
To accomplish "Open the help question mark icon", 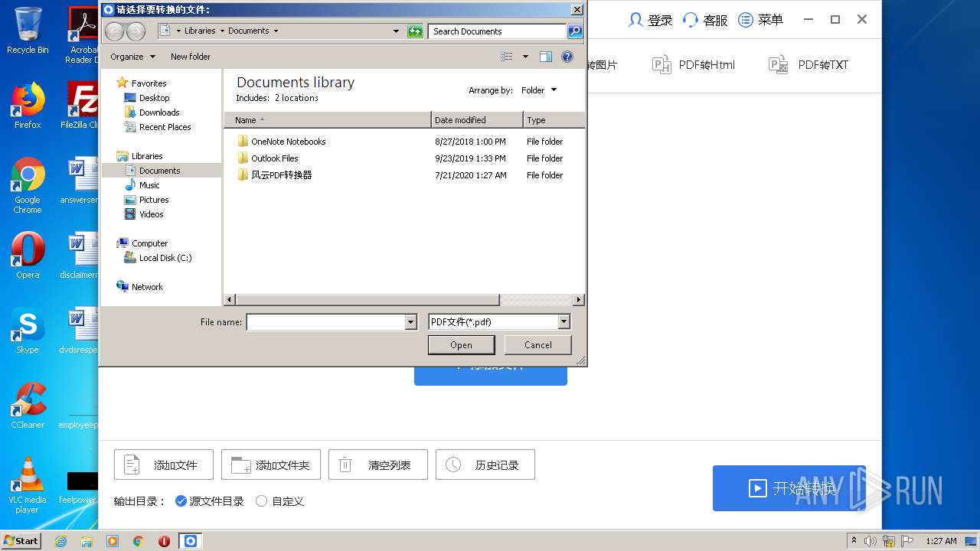I will click(x=567, y=57).
